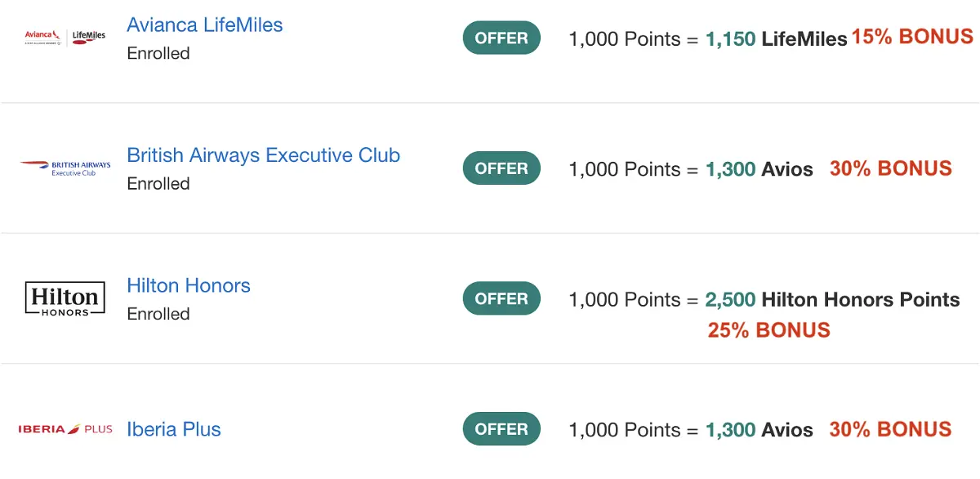
Task: Click the OFFER badge for British Airways
Action: (x=501, y=168)
